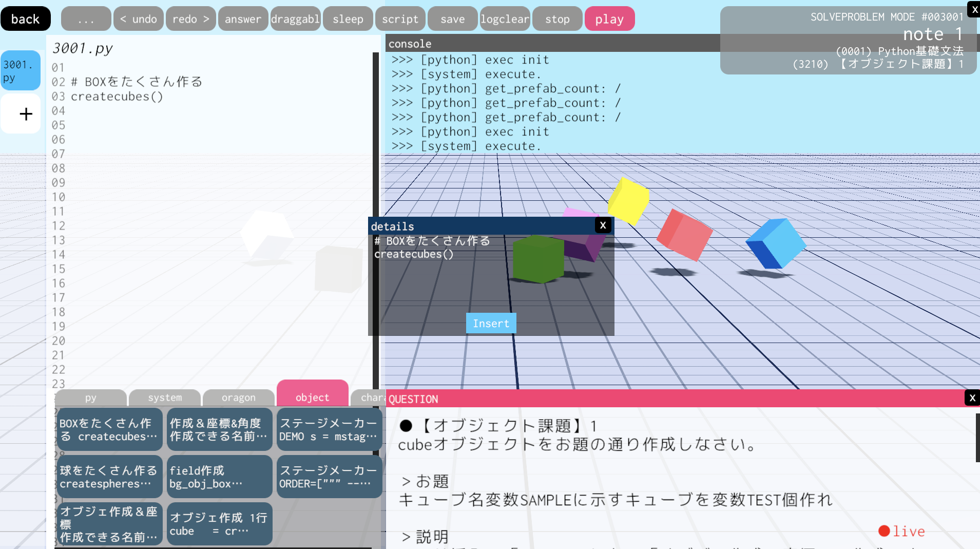980x549 pixels.
Task: Click the Insert button in details
Action: coord(491,324)
